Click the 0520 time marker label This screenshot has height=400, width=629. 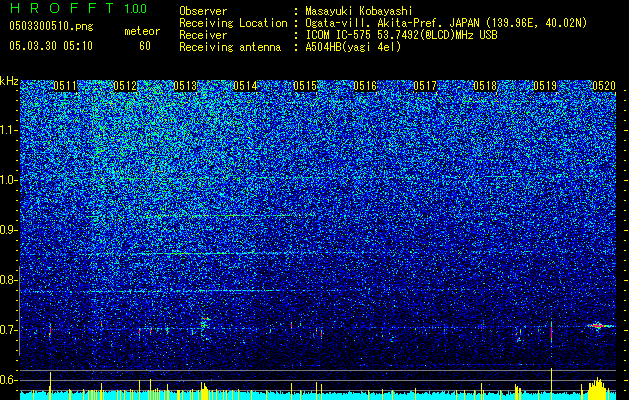(x=604, y=86)
